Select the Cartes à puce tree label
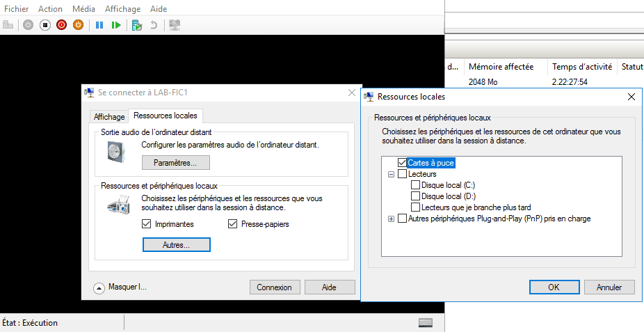 click(430, 163)
